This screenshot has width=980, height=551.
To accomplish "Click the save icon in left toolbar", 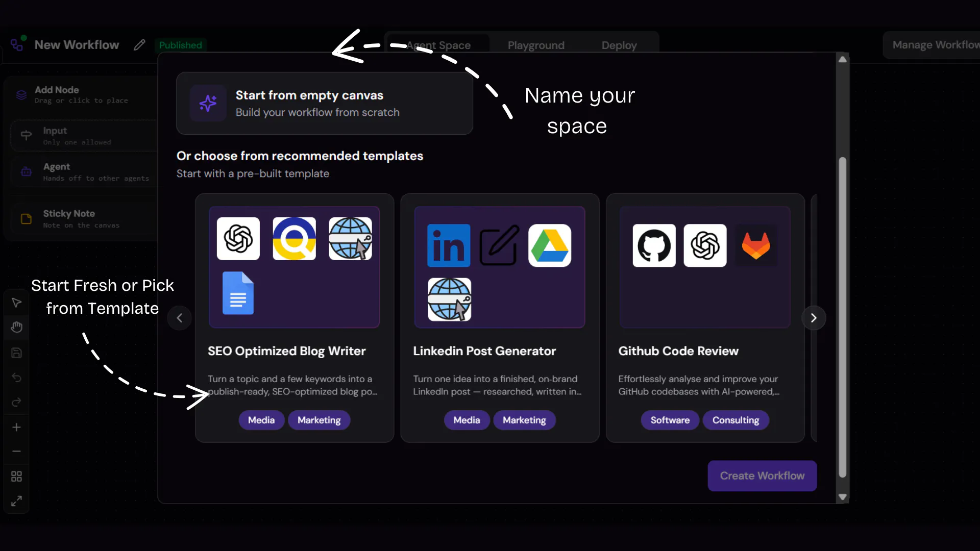I will coord(16,353).
